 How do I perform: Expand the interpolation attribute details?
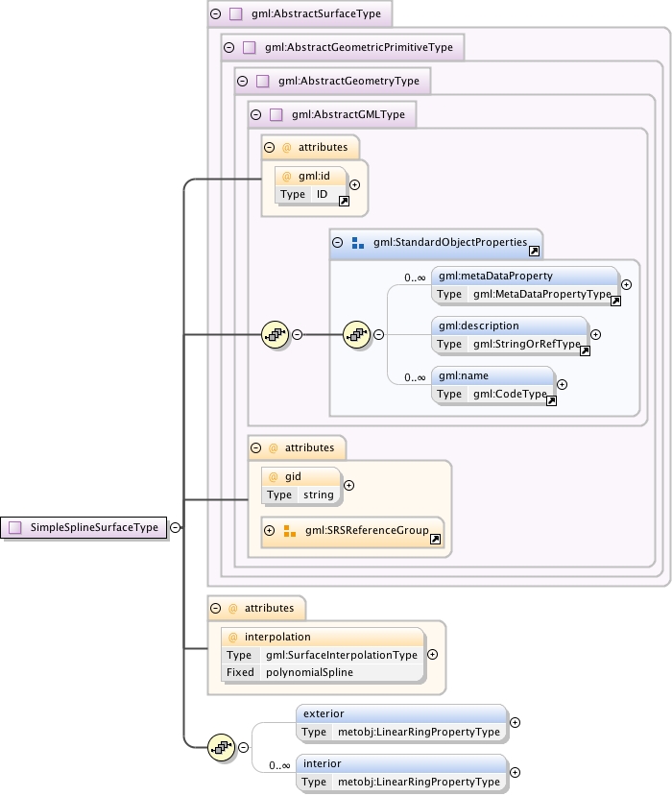432,654
